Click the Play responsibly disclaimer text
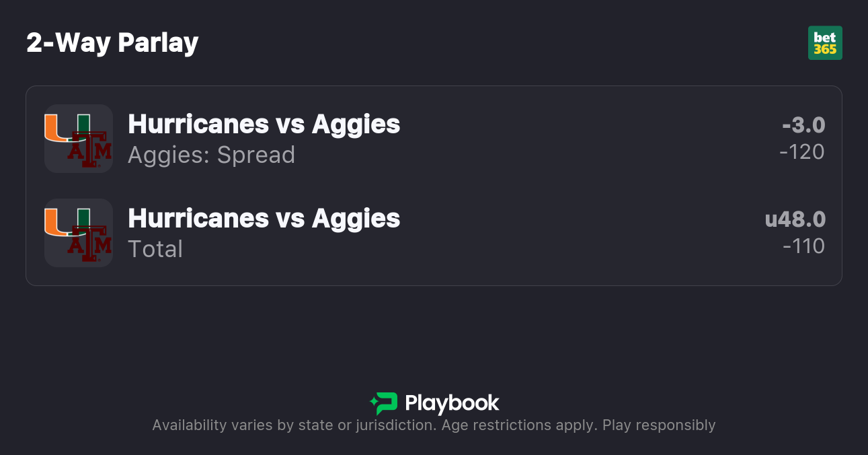The image size is (868, 455). click(658, 425)
